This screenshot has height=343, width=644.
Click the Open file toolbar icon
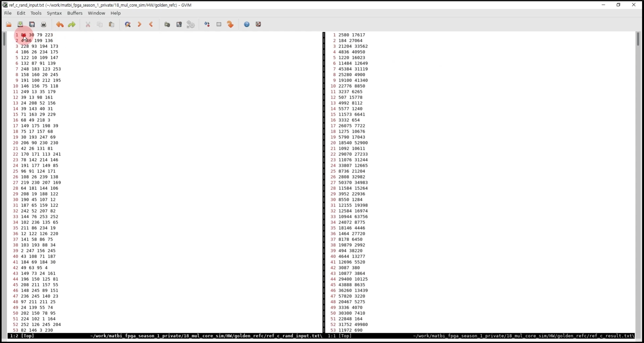coord(9,24)
